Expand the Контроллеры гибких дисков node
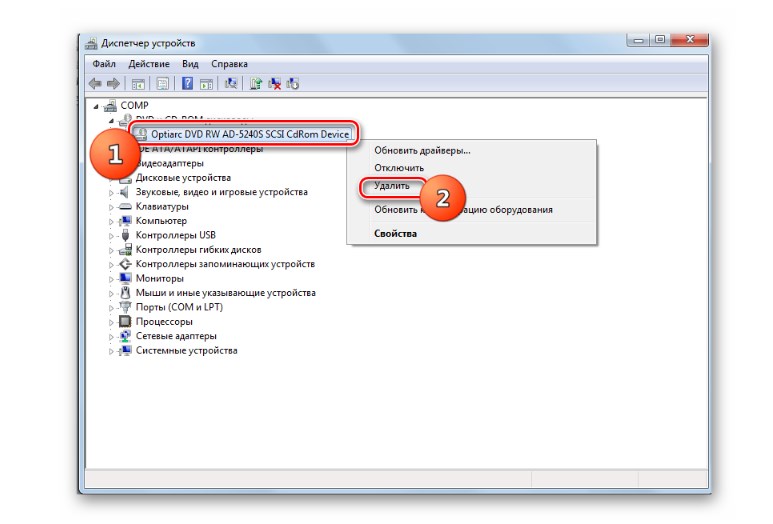This screenshot has height=524, width=773. tap(111, 250)
